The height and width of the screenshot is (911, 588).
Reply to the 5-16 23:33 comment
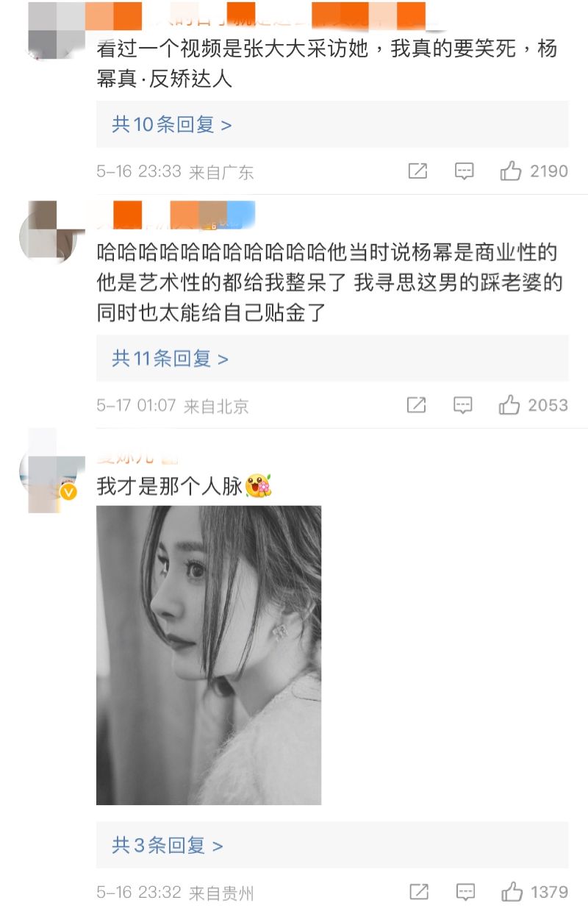tap(464, 171)
